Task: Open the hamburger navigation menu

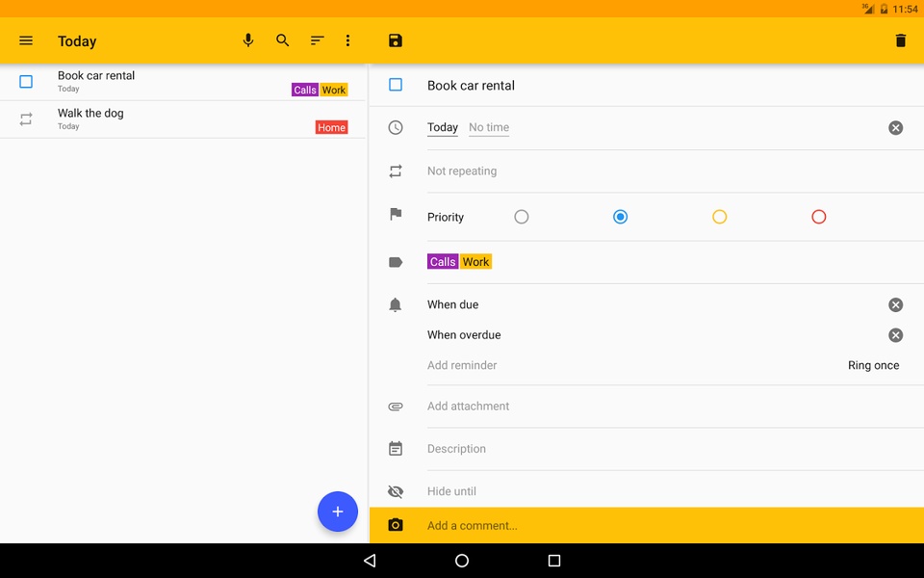Action: [x=26, y=40]
